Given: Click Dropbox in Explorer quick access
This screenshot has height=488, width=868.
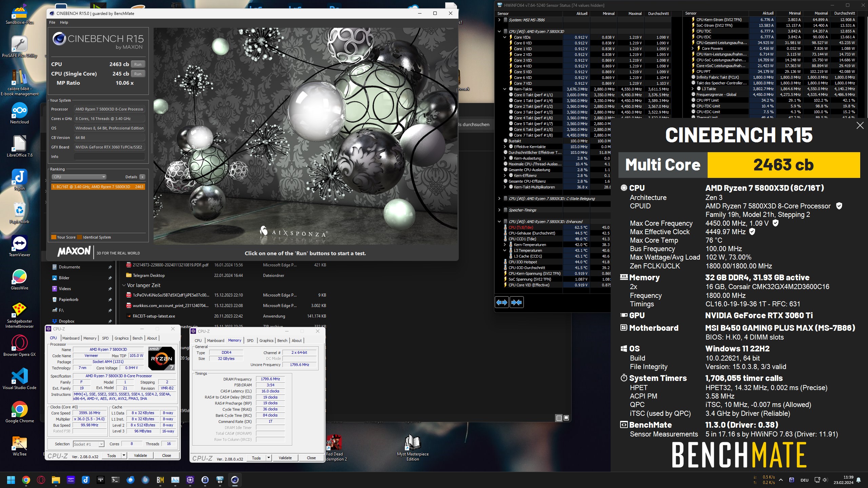Looking at the screenshot, I should click(x=66, y=321).
